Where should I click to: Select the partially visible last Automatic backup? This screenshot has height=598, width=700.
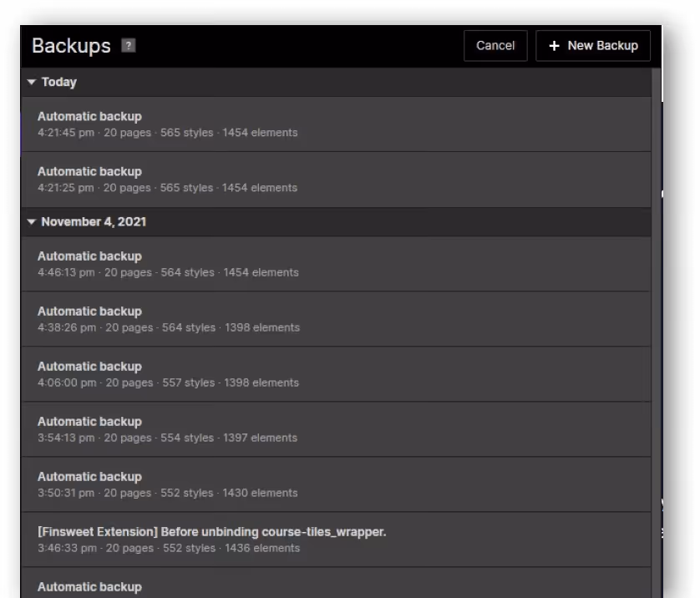pos(336,583)
